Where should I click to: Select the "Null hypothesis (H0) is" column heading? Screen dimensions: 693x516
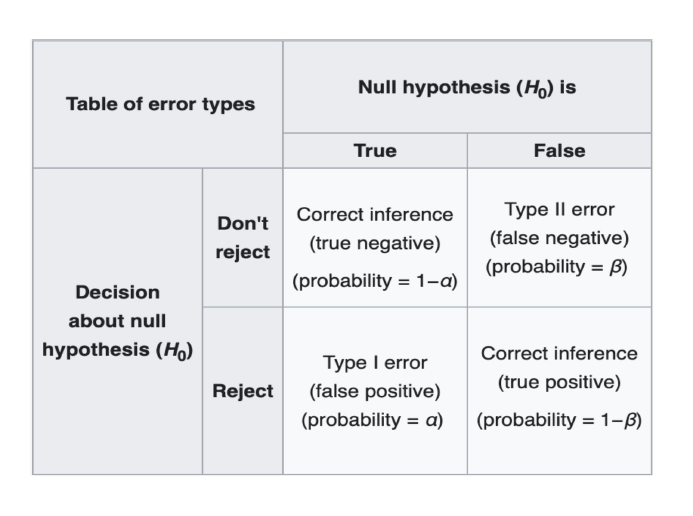coord(466,87)
